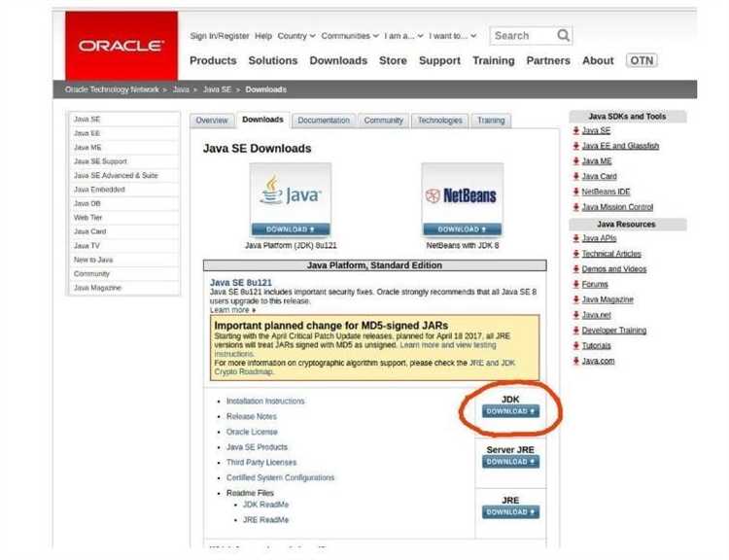The height and width of the screenshot is (560, 729).
Task: Click the Help link
Action: (x=263, y=36)
